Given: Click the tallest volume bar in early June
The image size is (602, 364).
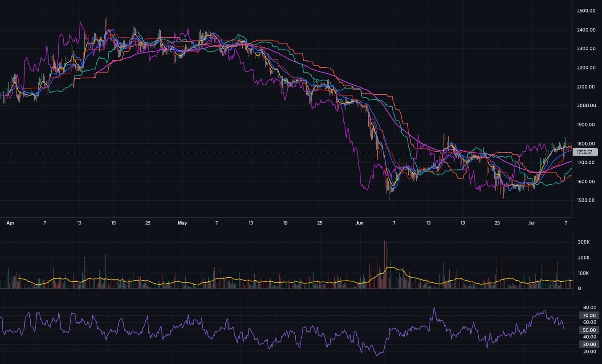Looking at the screenshot, I should point(385,265).
